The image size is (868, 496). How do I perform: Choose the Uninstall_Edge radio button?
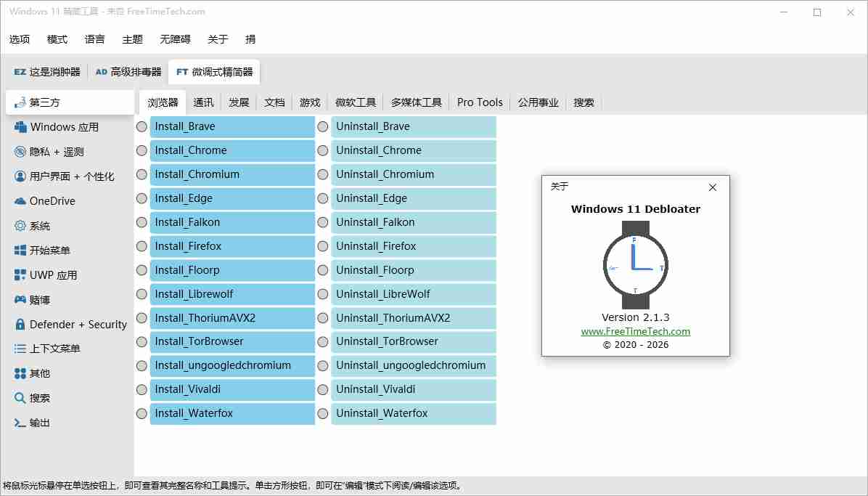coord(323,198)
